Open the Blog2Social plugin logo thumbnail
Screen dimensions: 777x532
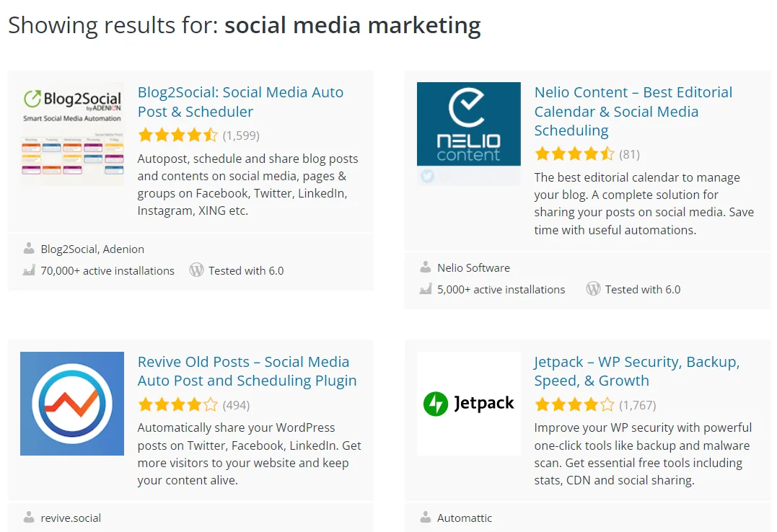tap(72, 134)
